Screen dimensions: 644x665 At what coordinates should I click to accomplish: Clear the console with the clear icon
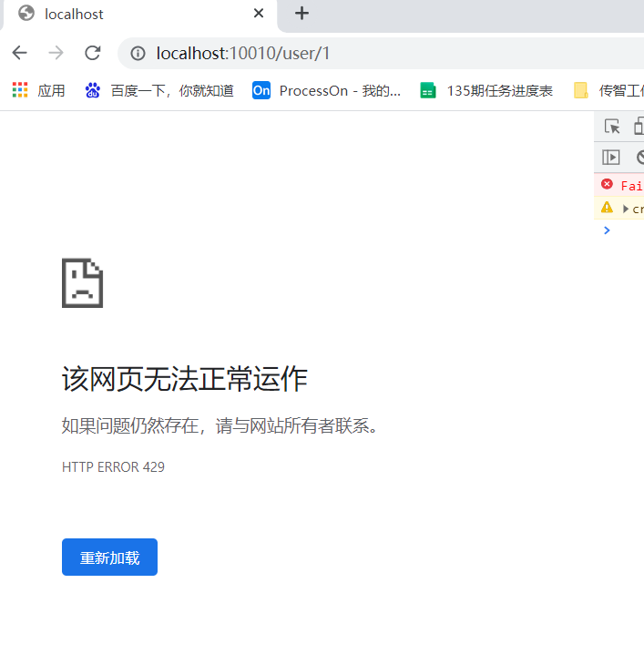pyautogui.click(x=640, y=157)
